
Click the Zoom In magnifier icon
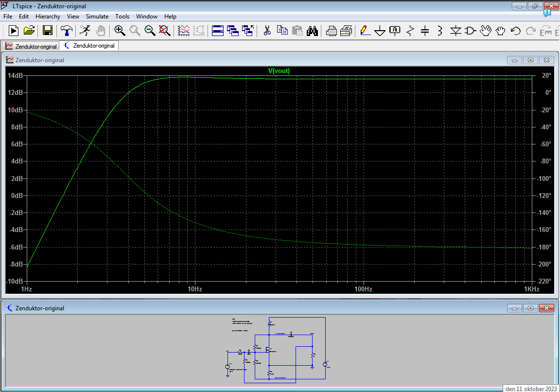point(120,31)
